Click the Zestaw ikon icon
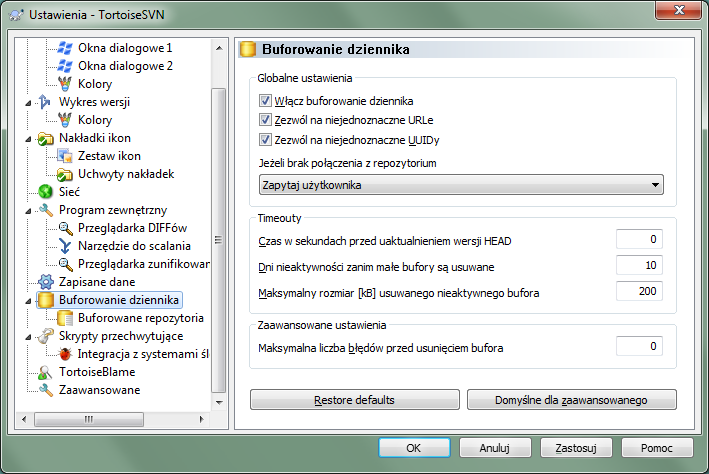 (65, 156)
